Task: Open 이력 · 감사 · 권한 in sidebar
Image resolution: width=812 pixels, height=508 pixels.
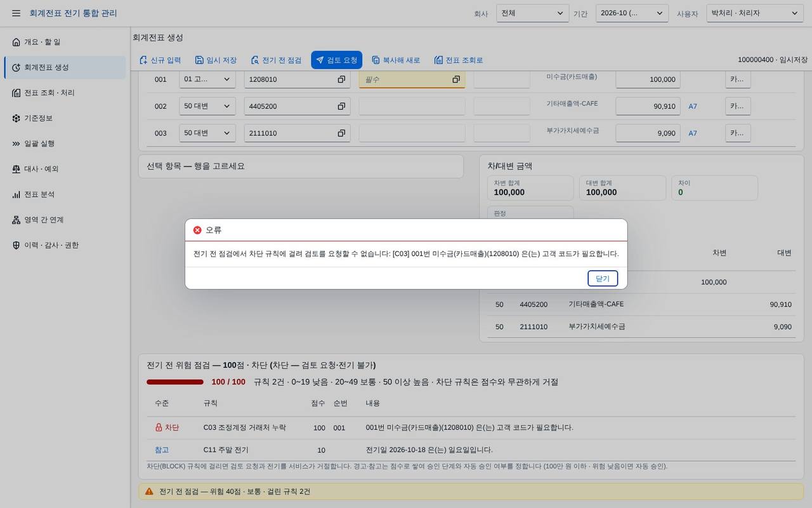Action: point(65,245)
